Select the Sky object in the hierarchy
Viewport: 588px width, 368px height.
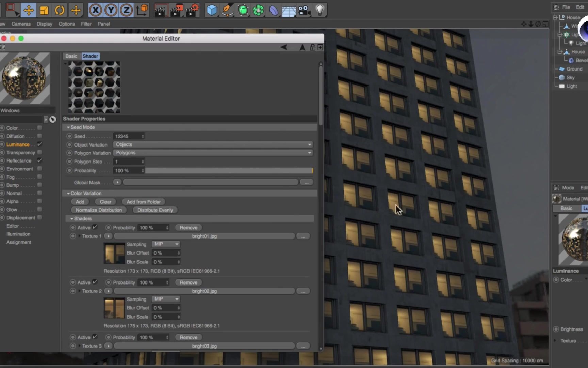570,77
